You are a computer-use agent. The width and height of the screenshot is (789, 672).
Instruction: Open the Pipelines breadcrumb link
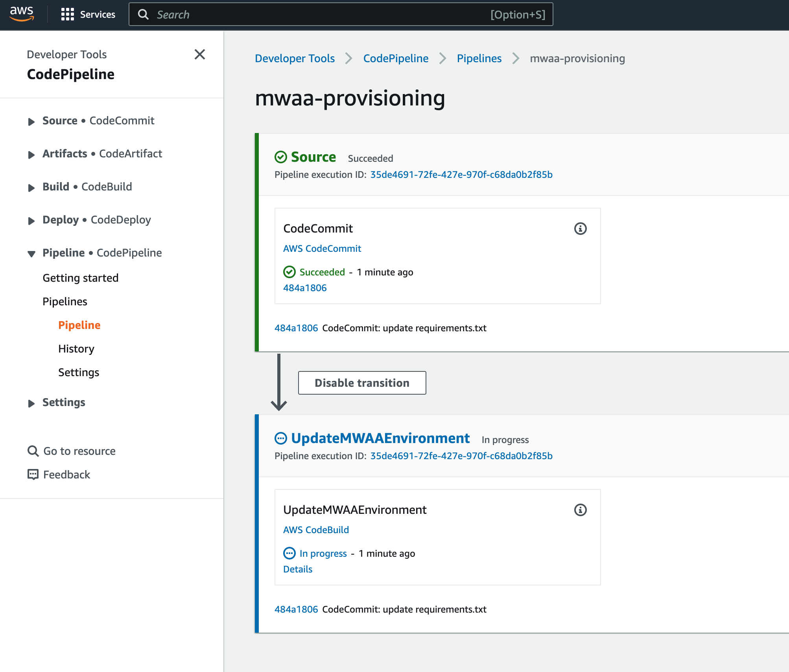479,58
